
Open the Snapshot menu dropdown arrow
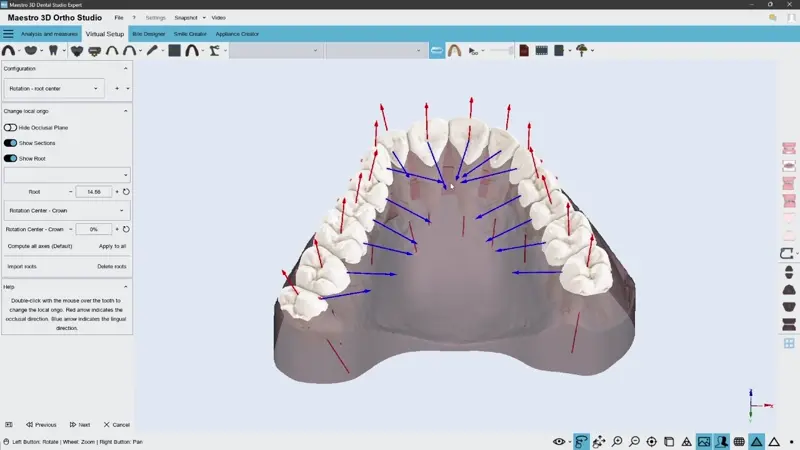(x=204, y=18)
